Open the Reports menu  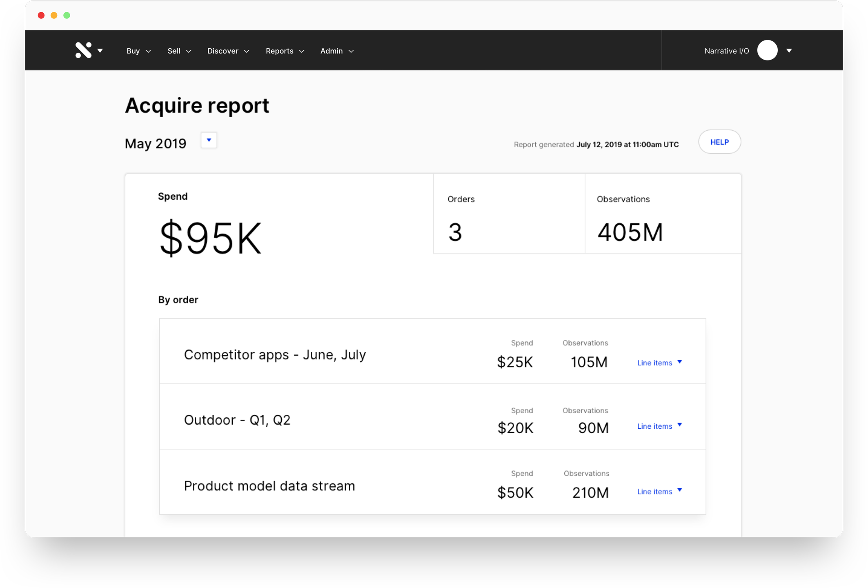pyautogui.click(x=285, y=51)
